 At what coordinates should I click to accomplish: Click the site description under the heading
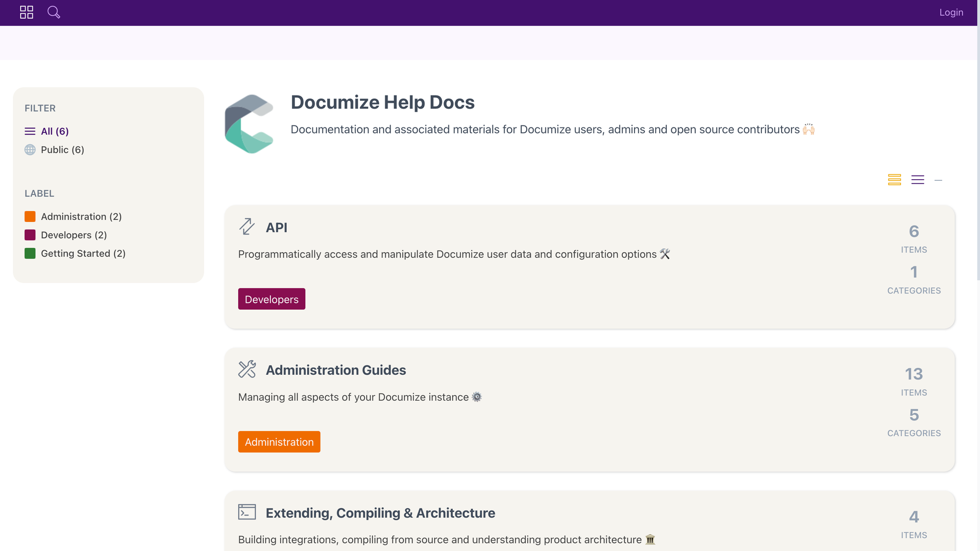[553, 129]
